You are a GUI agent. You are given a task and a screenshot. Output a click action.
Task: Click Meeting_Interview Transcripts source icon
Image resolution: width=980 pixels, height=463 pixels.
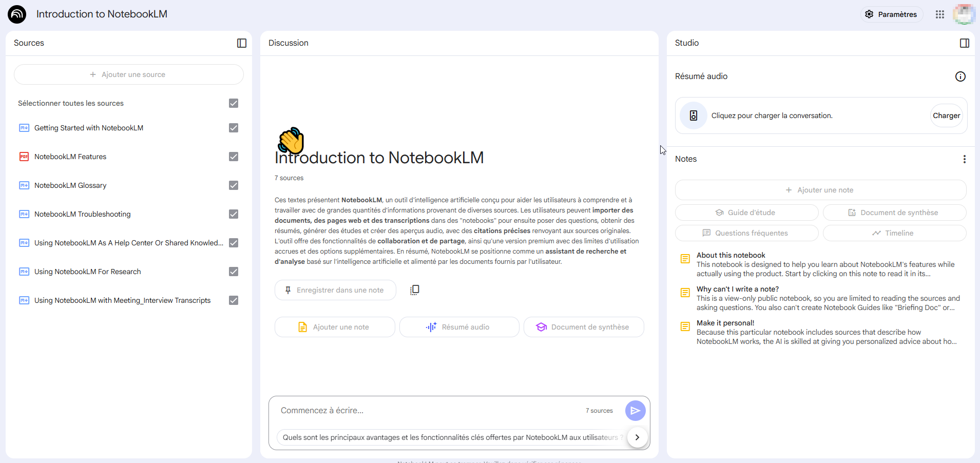pyautogui.click(x=24, y=300)
